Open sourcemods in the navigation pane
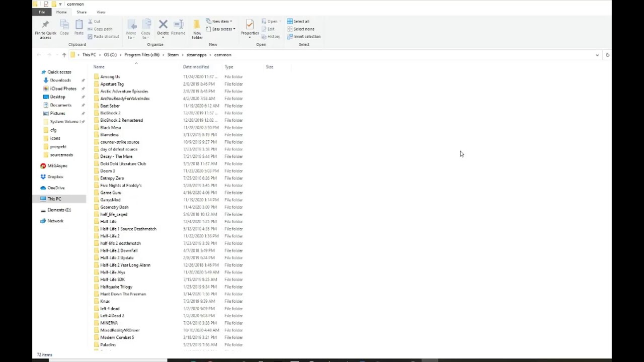This screenshot has height=362, width=644. tap(61, 155)
